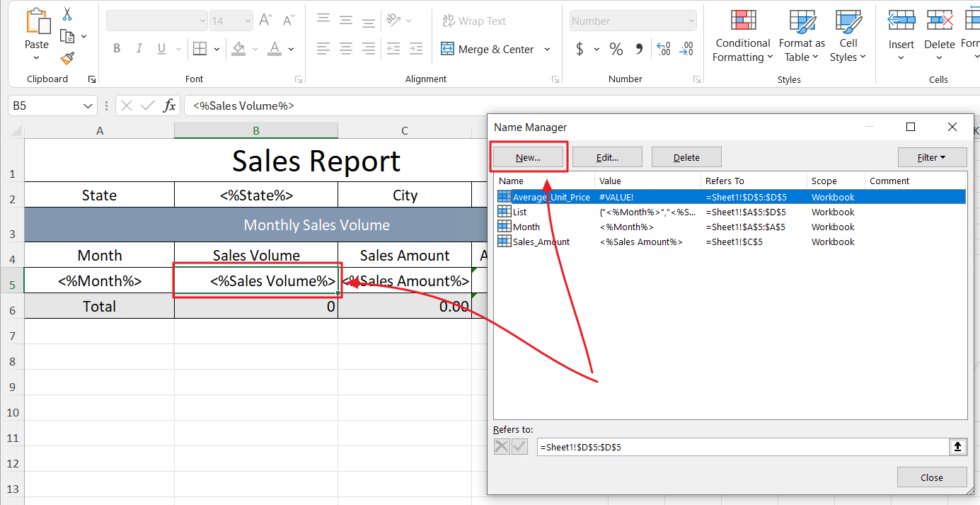This screenshot has height=505, width=980.
Task: Click the Percent Style icon
Action: [x=616, y=49]
